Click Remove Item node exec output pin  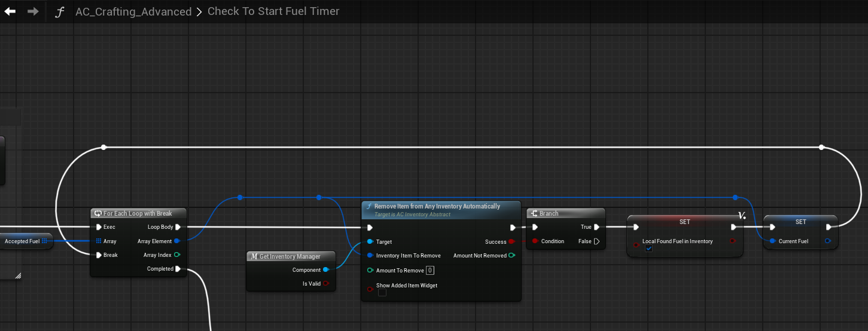pos(513,228)
